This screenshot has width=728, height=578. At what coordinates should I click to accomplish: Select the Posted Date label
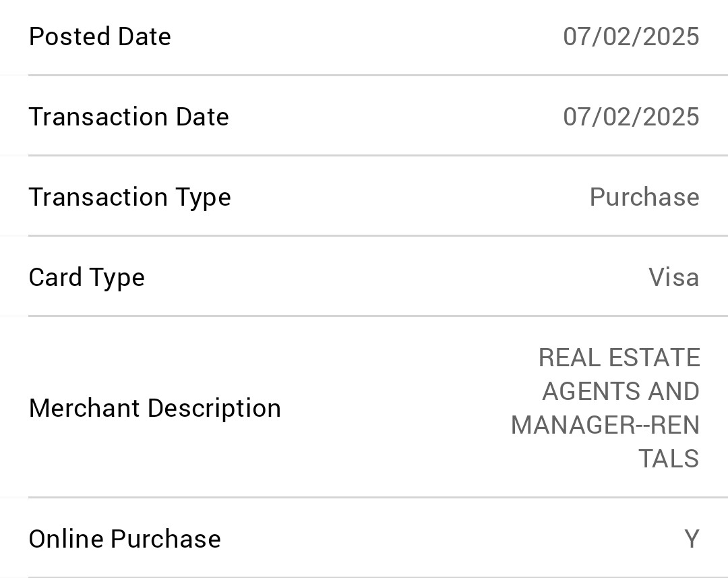pyautogui.click(x=100, y=36)
